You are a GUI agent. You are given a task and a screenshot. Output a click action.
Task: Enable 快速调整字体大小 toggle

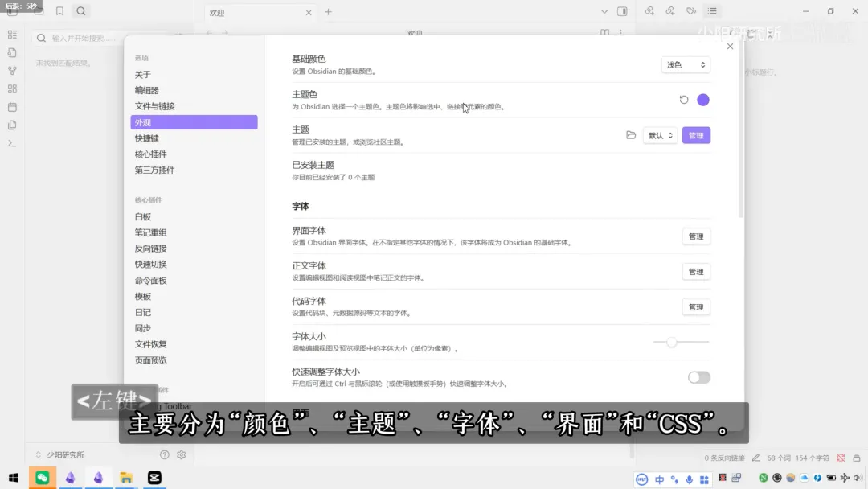pos(698,377)
